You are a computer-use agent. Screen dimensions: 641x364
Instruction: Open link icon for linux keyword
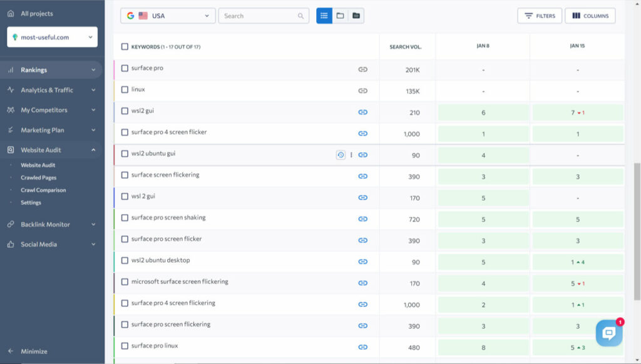362,91
